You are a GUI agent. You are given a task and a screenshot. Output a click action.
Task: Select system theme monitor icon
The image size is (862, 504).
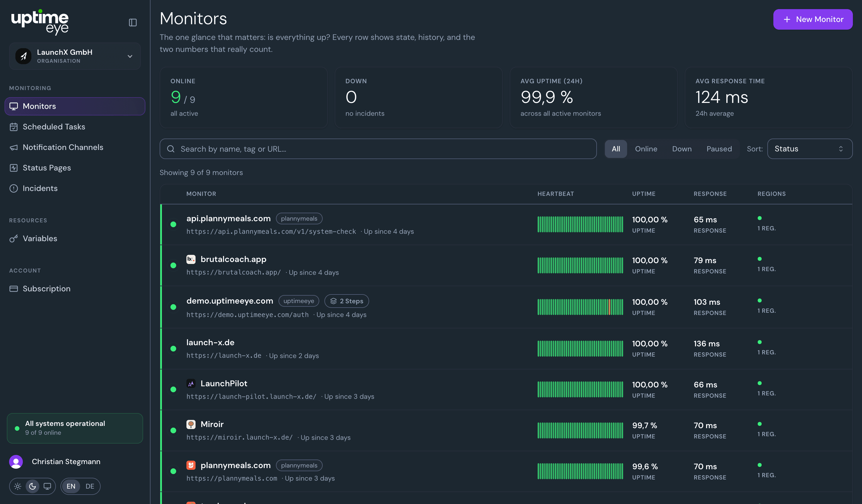tap(47, 486)
